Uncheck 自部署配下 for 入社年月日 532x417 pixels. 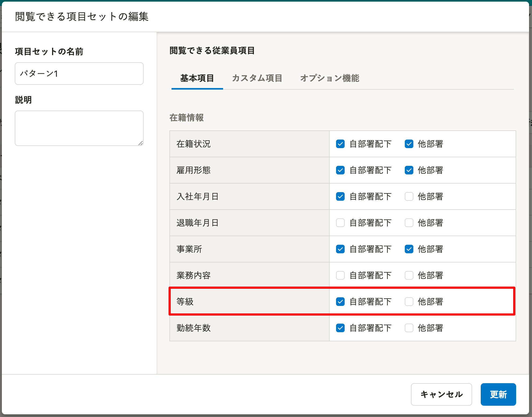340,196
